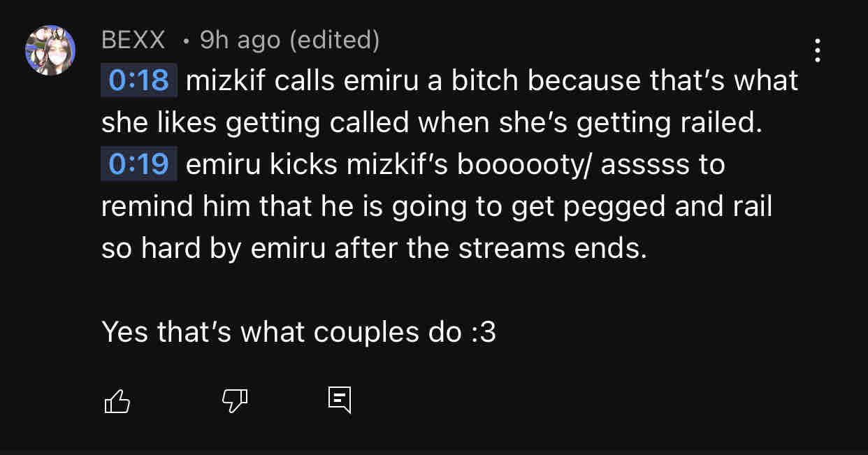
Task: Show the kebab menu for this comment
Action: click(817, 50)
